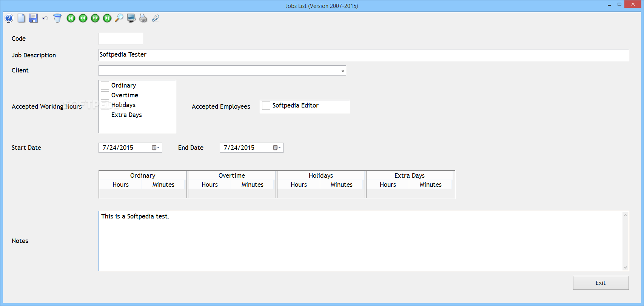
Task: Open screen preview via monitor icon
Action: [x=131, y=18]
